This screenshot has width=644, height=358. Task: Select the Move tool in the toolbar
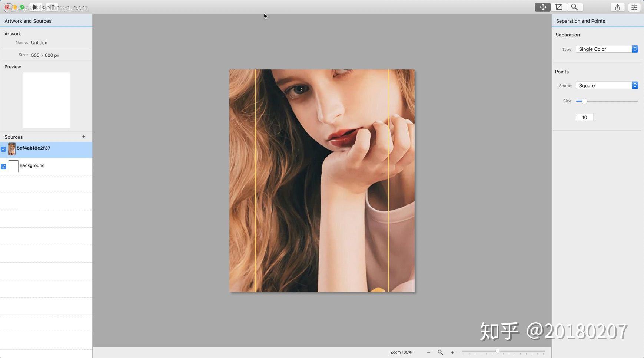tap(542, 7)
